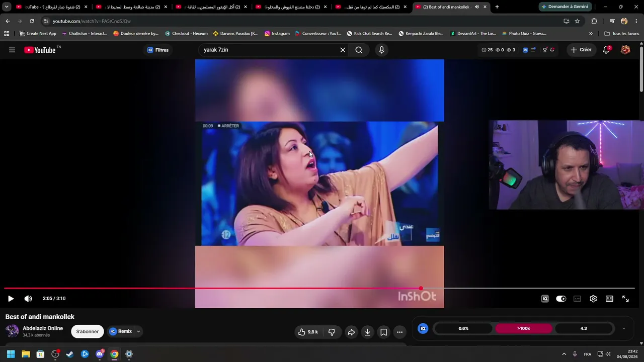Click the vidIQ clock stat showing 25
The width and height of the screenshot is (644, 362).
point(487,50)
